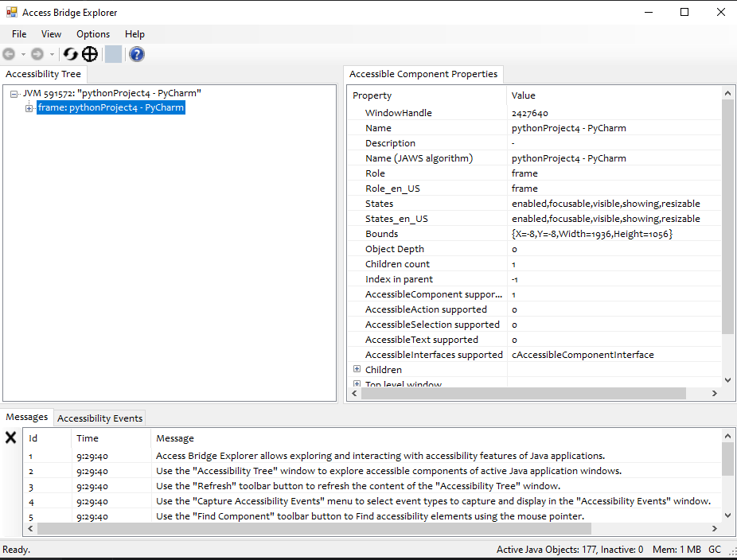This screenshot has width=737, height=560.
Task: Click properties panel scroll down arrow
Action: point(727,380)
